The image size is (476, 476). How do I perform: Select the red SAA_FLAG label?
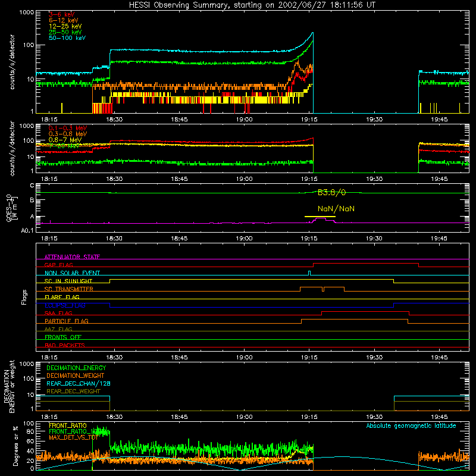point(58,313)
